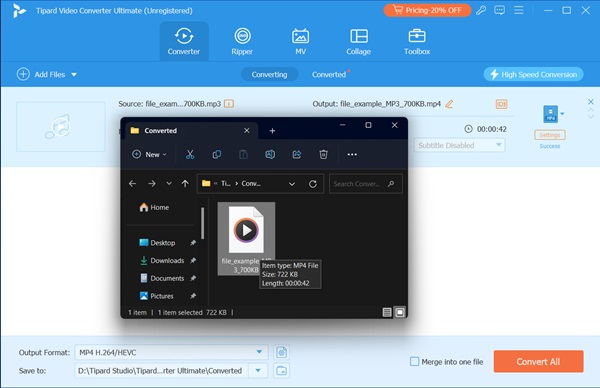This screenshot has width=600, height=388.
Task: Select the Converting tab
Action: click(269, 75)
